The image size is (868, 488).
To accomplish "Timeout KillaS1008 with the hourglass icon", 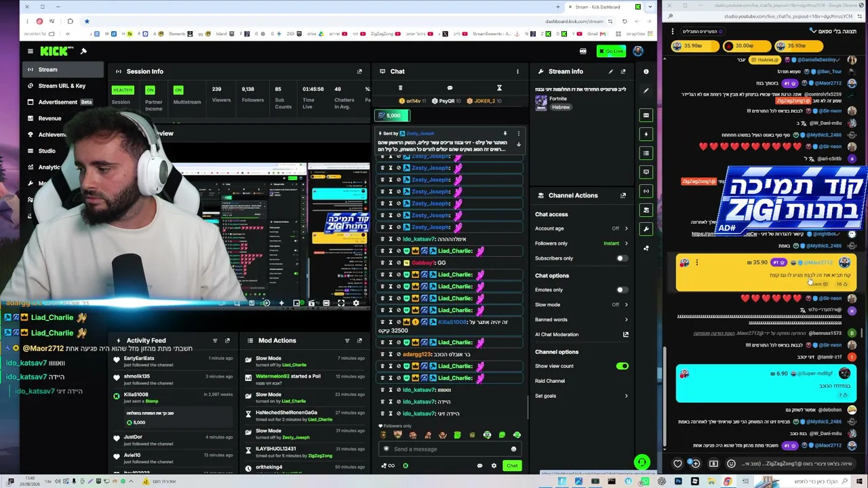I will 390,322.
